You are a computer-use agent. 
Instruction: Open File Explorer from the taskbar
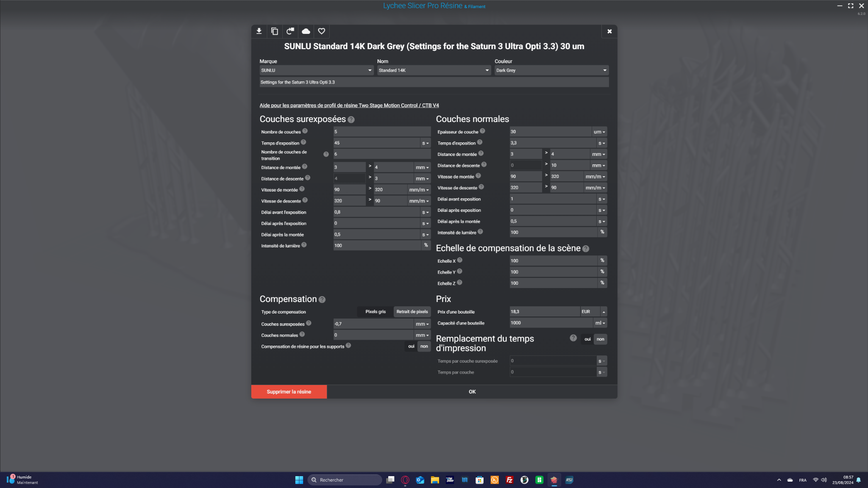435,480
